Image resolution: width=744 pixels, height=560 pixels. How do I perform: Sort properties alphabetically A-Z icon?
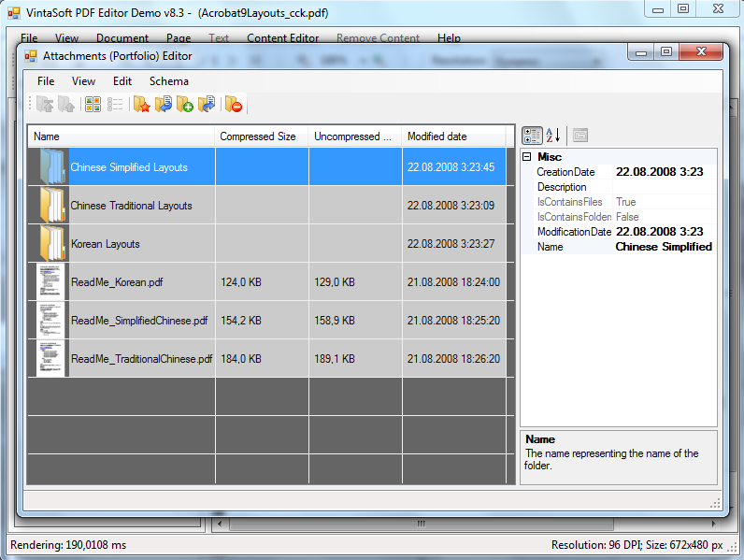(552, 136)
